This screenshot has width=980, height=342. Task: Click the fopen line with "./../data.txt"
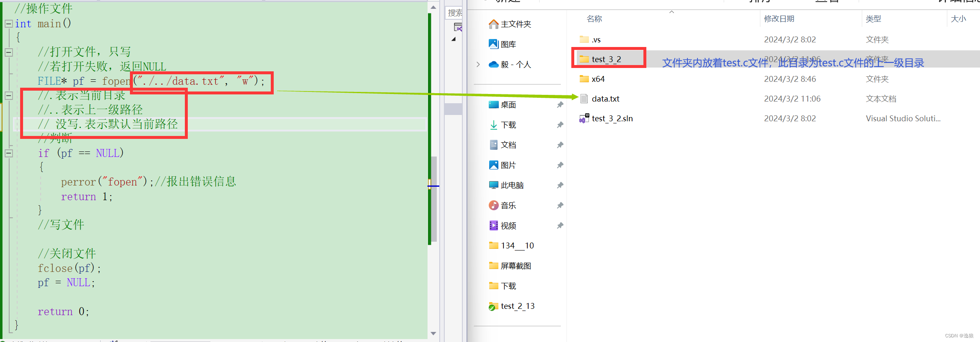(151, 81)
